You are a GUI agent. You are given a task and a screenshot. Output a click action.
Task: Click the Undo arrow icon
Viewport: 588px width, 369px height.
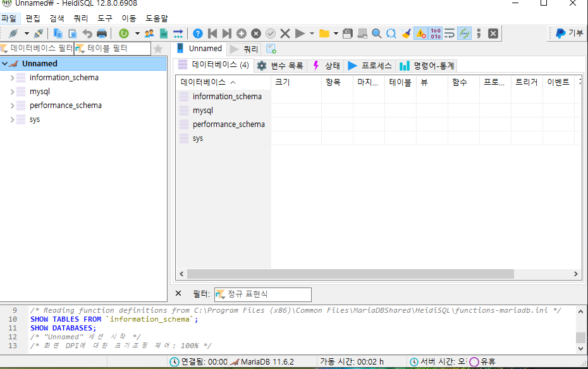[87, 33]
